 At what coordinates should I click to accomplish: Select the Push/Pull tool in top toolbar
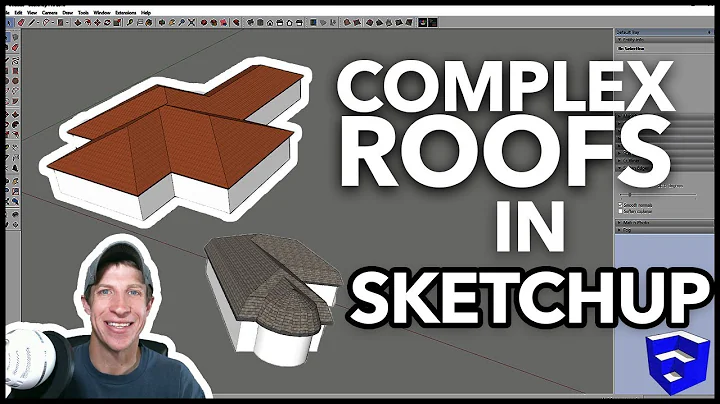click(x=78, y=22)
